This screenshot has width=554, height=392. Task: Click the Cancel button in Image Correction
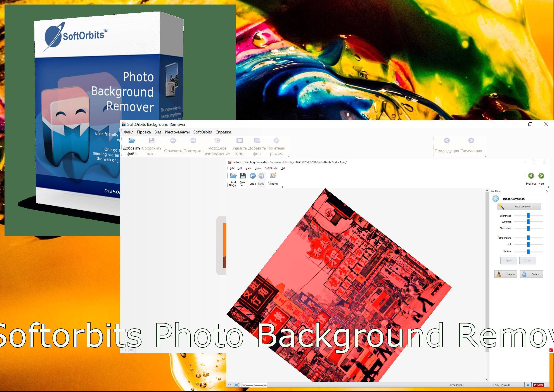point(527,261)
